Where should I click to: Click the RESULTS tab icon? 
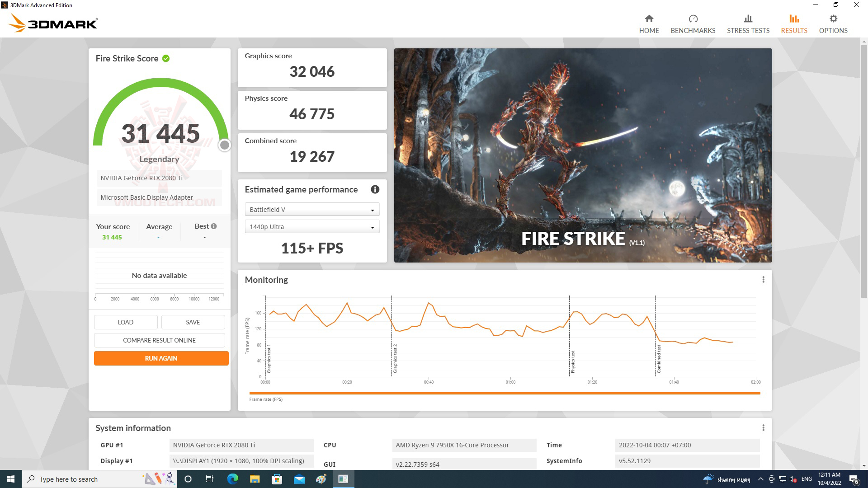click(793, 19)
